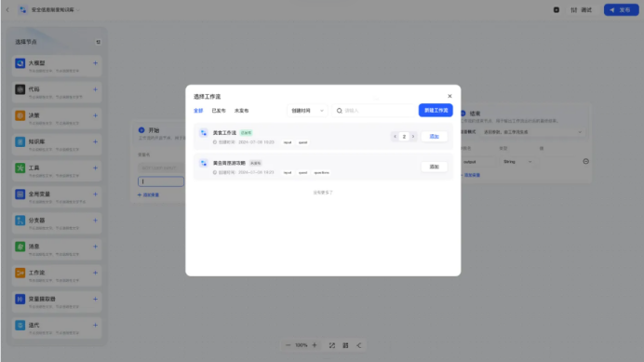
Task: Click next version arrow beside number 2
Action: click(x=413, y=137)
